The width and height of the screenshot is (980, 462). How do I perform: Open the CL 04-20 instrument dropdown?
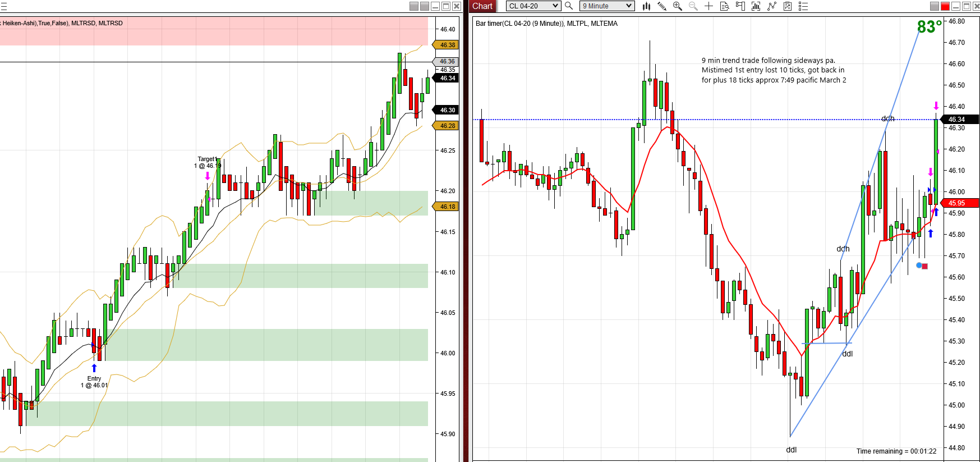coord(533,6)
